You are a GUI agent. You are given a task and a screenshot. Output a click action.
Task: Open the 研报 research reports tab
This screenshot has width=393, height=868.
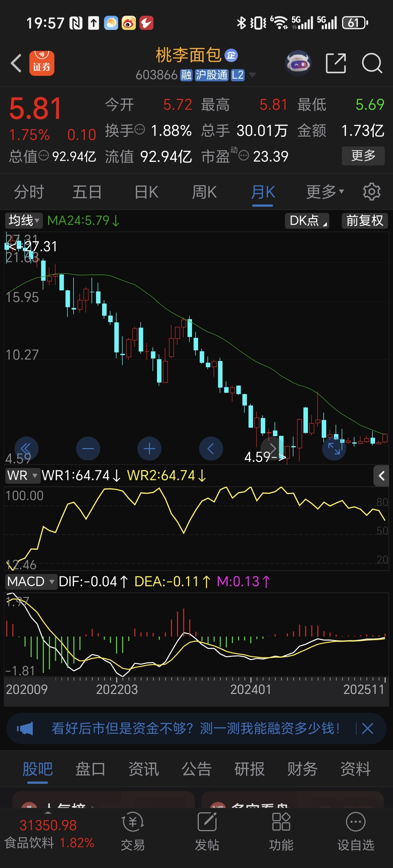pyautogui.click(x=249, y=769)
